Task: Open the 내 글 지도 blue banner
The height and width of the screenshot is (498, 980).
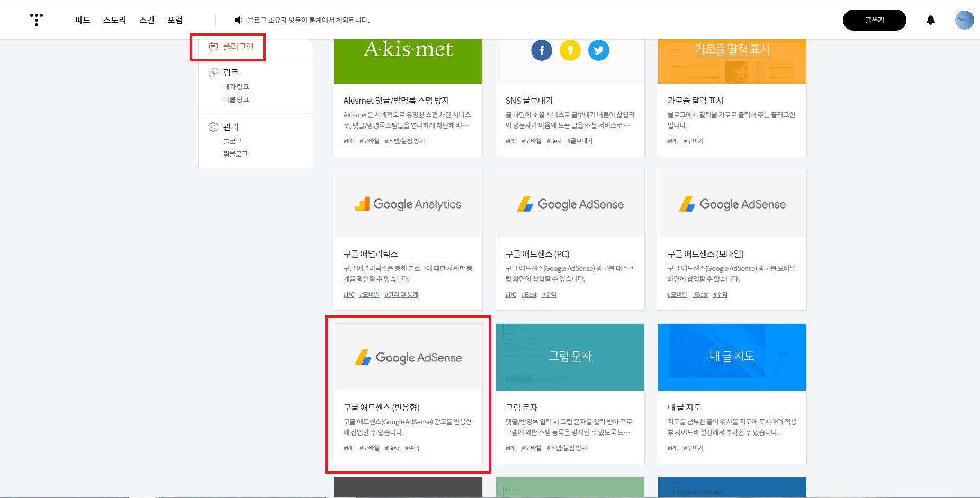Action: (732, 357)
